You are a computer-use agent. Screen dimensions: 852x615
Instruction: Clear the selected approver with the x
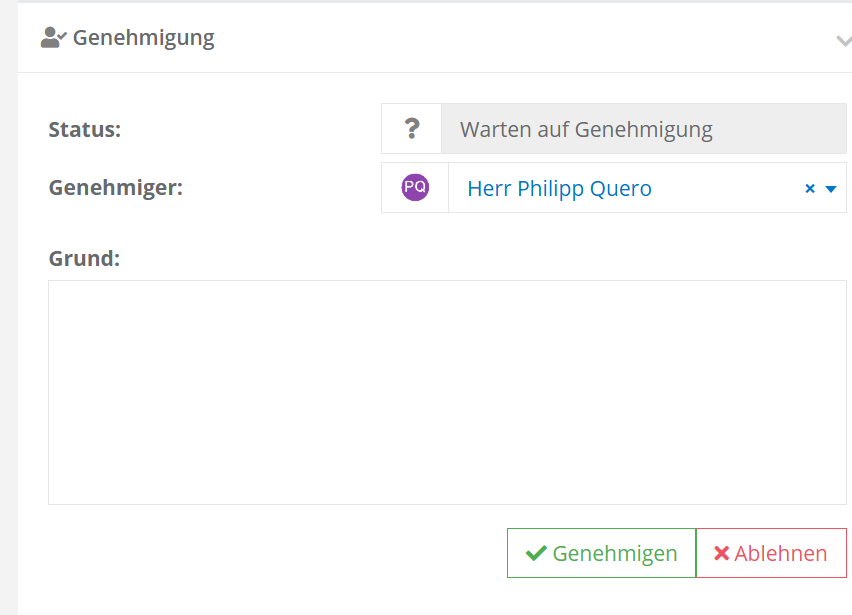tap(810, 188)
